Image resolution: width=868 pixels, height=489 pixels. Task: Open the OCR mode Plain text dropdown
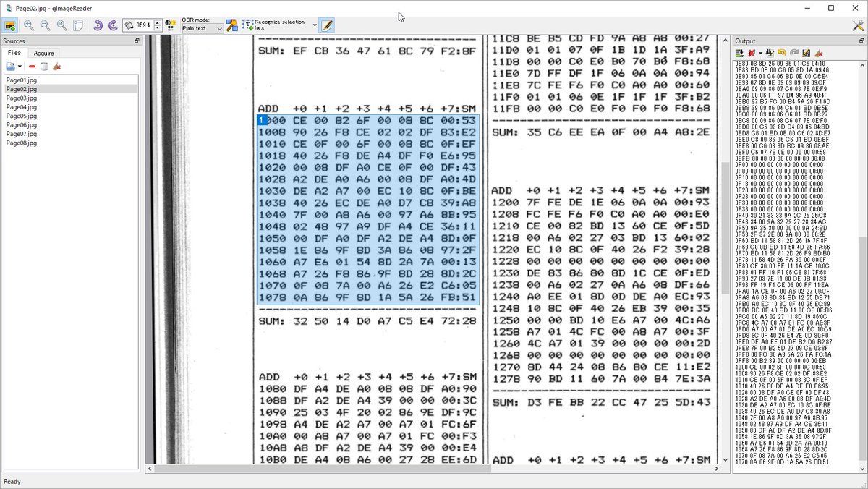202,28
